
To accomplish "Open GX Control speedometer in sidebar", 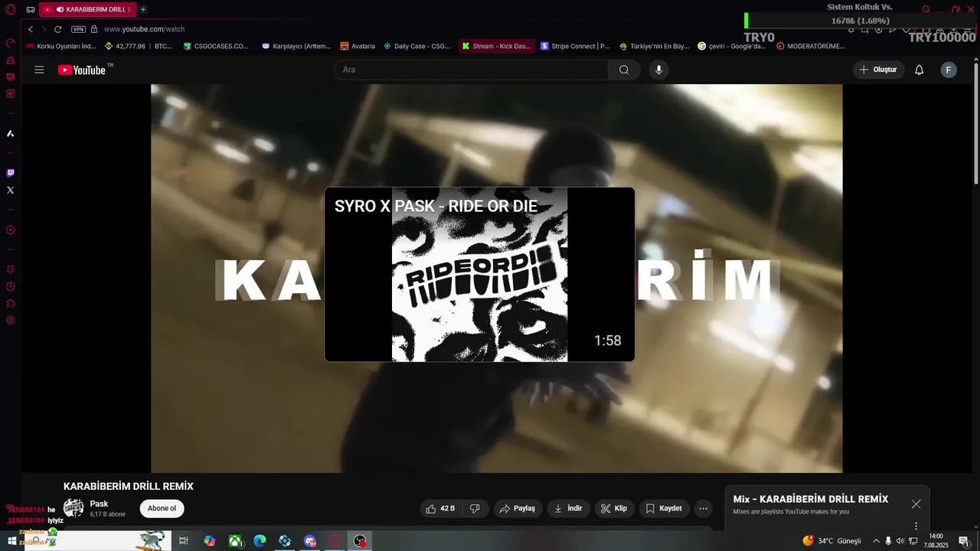I will tap(11, 43).
